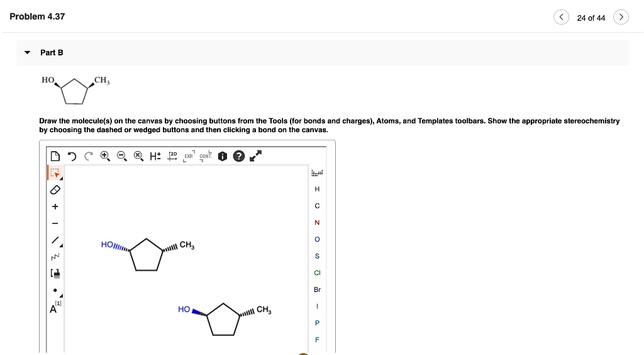This screenshot has height=355, width=644.
Task: Go to the previous problem arrow
Action: coord(561,17)
